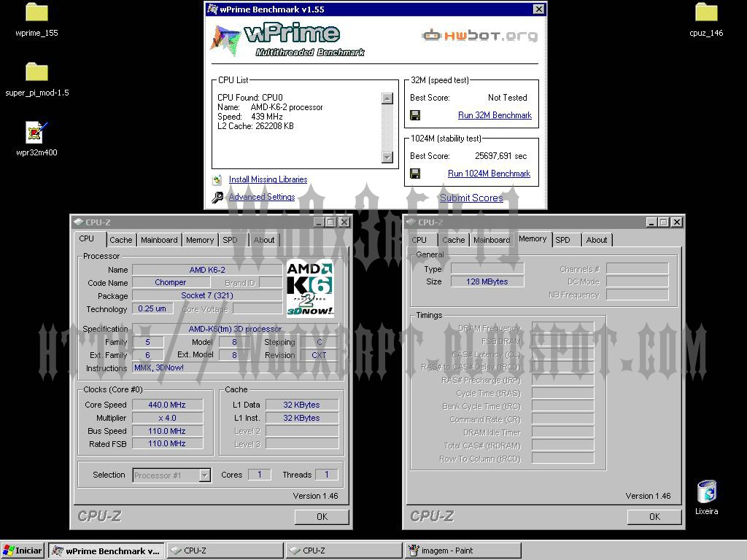Select the wpr32m400 desktop file icon
Viewport: 747px width, 560px height.
click(36, 133)
